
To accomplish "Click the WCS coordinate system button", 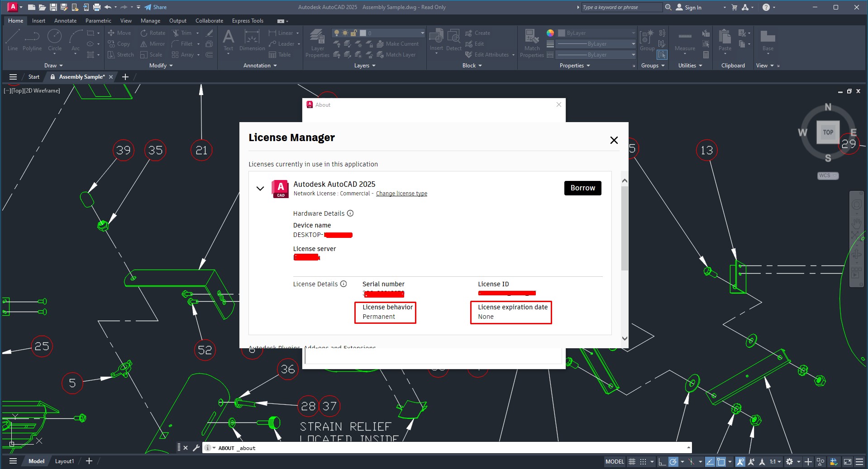I will [828, 175].
